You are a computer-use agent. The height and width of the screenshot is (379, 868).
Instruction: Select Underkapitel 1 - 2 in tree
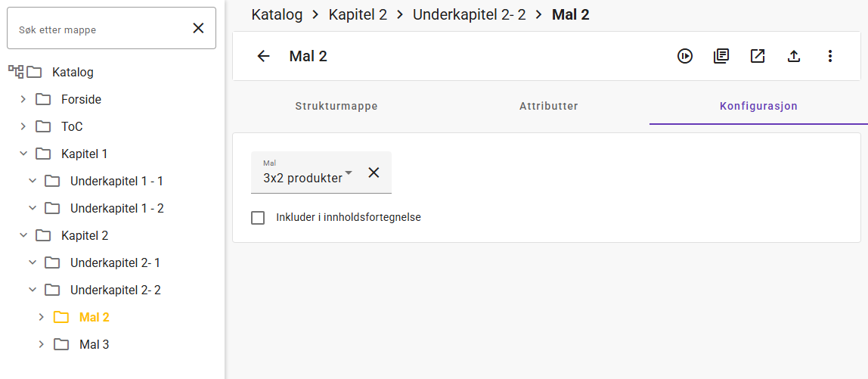(x=116, y=208)
